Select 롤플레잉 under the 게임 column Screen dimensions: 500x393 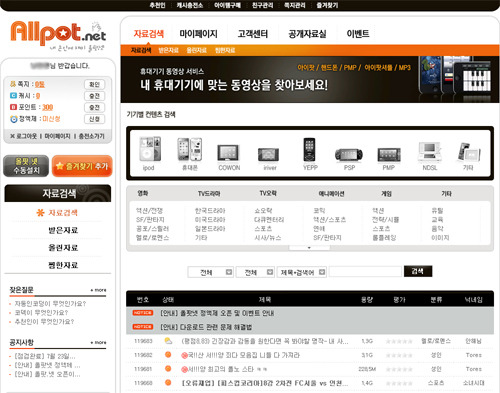[384, 238]
